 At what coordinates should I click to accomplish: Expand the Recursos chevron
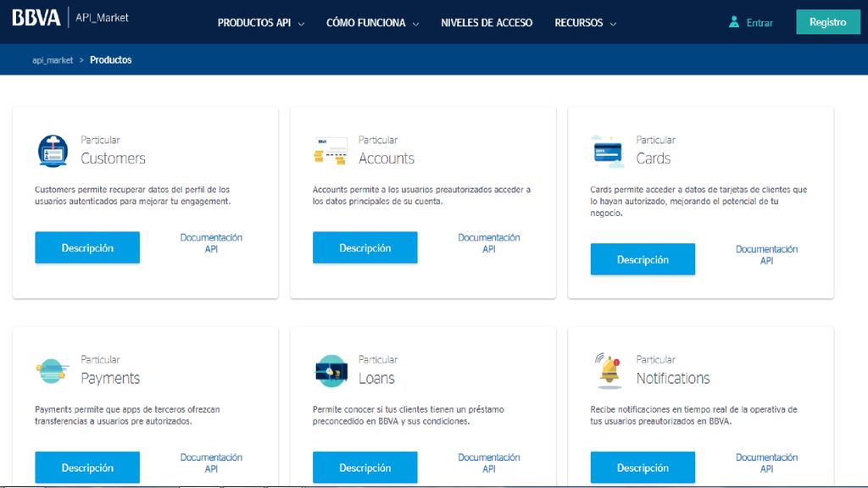pos(613,24)
